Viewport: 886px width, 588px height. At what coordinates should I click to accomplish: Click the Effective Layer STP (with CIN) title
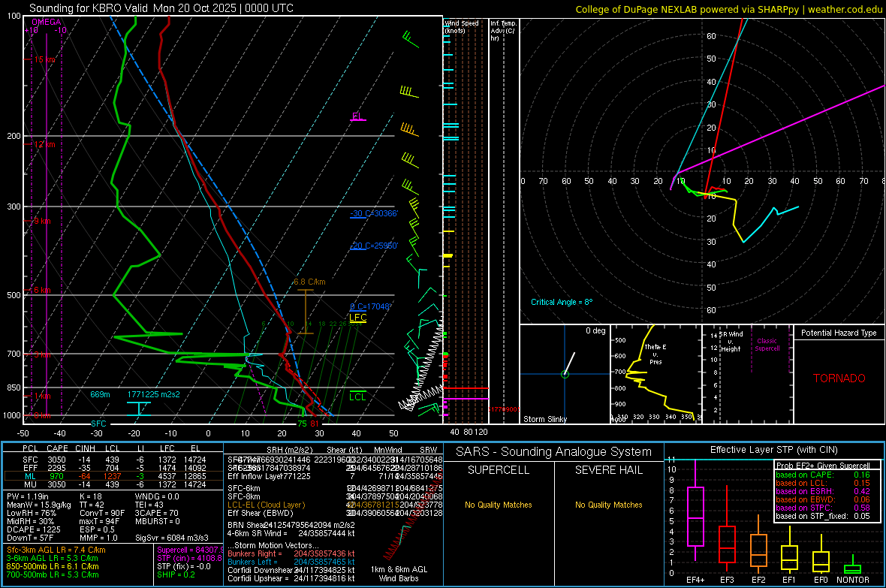[x=773, y=450]
